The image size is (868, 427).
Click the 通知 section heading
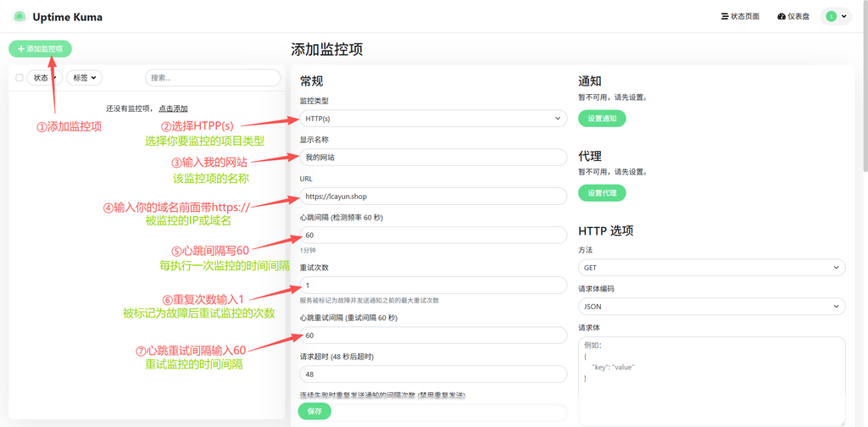[x=590, y=81]
